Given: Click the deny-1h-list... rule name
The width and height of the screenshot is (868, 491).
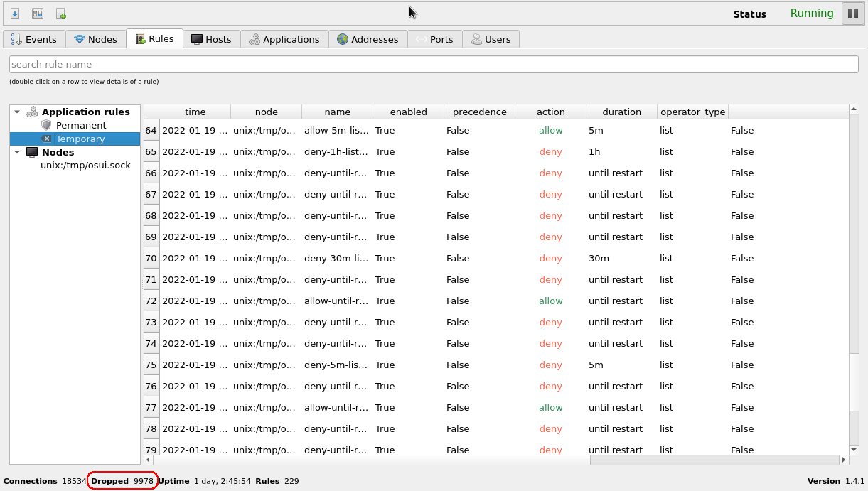Looking at the screenshot, I should point(337,152).
